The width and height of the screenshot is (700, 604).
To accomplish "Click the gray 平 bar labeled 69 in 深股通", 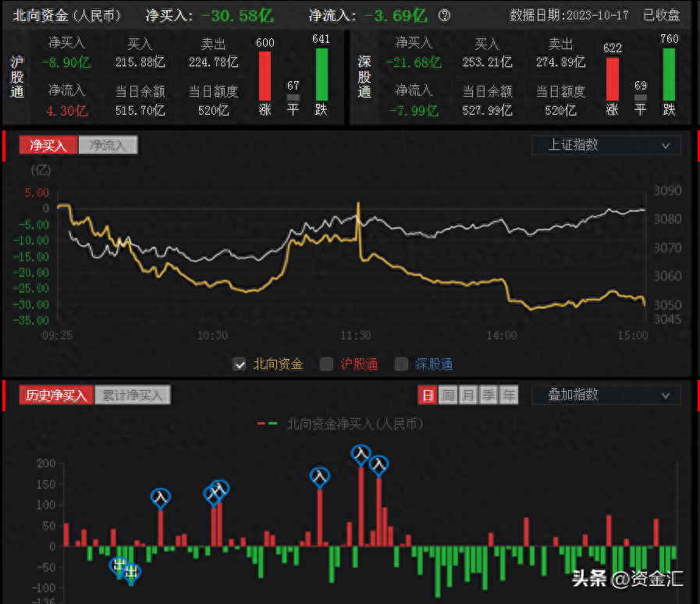I will point(640,98).
